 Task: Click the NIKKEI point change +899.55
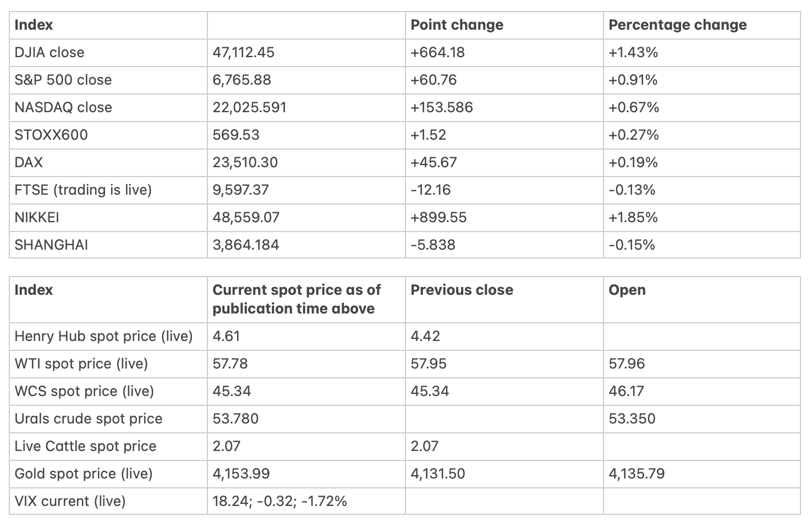pos(438,217)
